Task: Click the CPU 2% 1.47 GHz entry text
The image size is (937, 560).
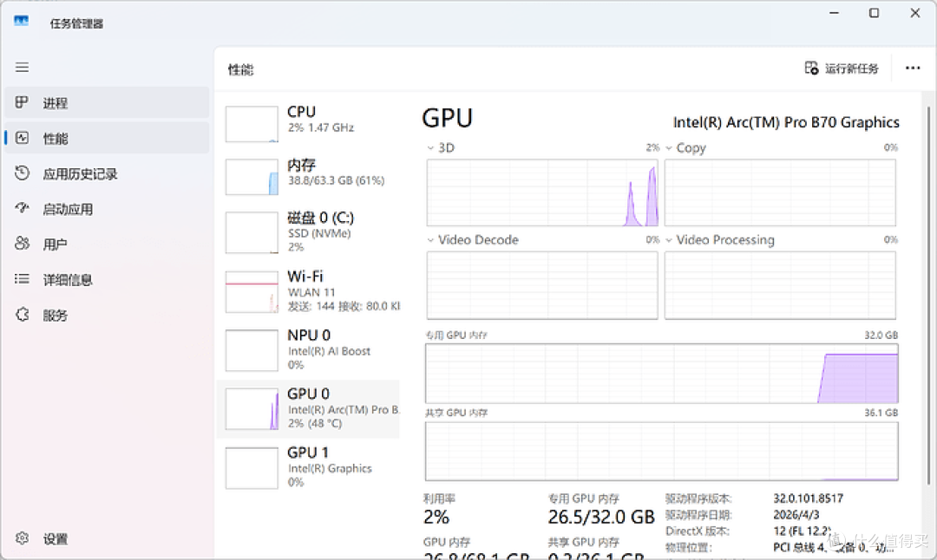Action: pyautogui.click(x=321, y=127)
